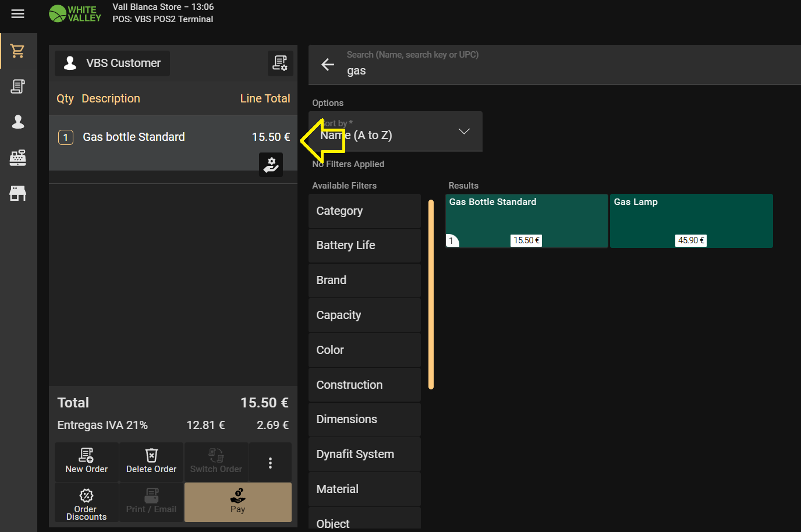The width and height of the screenshot is (801, 532).
Task: Select the VBS Customer button
Action: click(x=112, y=63)
